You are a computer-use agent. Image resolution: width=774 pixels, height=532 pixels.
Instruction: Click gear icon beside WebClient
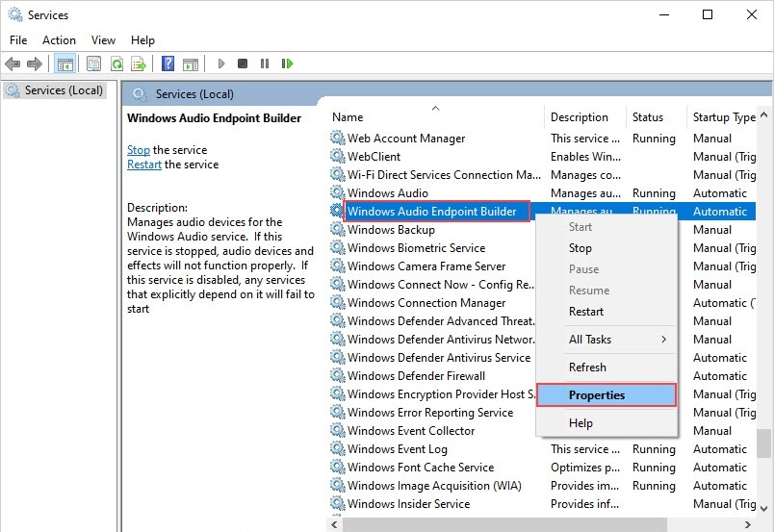pyautogui.click(x=338, y=156)
